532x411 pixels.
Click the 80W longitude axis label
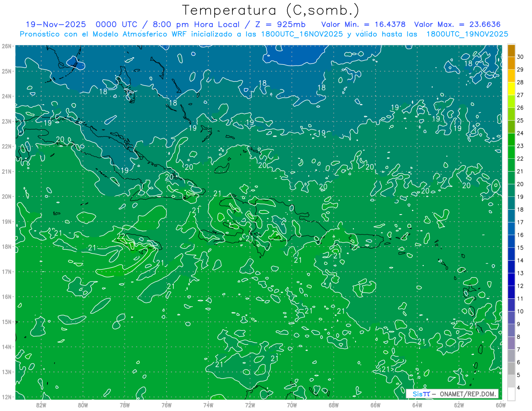click(x=83, y=404)
